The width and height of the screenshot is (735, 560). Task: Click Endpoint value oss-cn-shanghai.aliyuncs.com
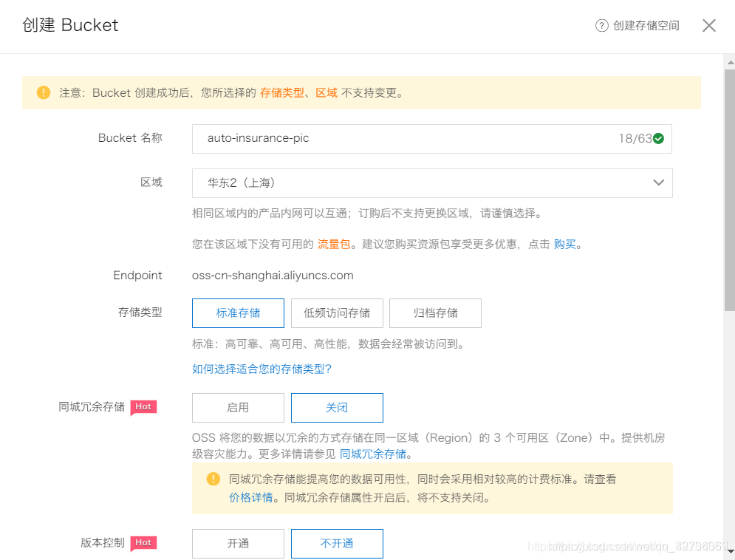tap(273, 276)
